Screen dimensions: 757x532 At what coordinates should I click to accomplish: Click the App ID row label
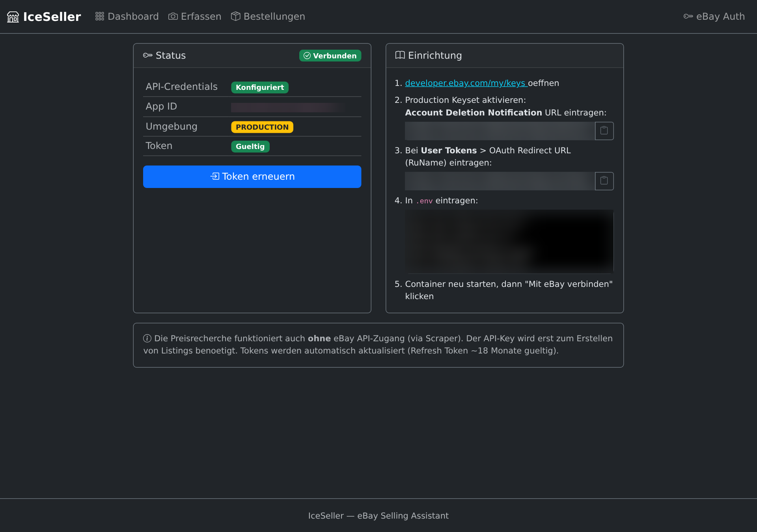tap(161, 106)
